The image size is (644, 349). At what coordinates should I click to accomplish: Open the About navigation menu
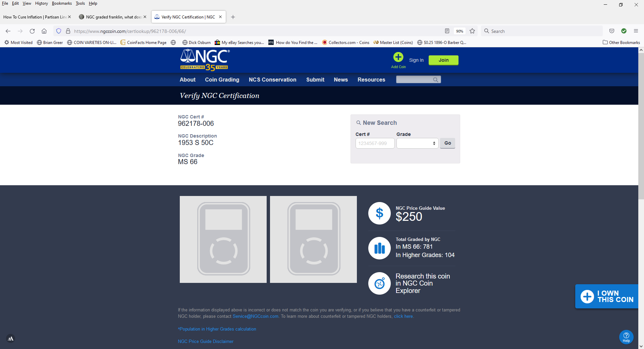(187, 80)
